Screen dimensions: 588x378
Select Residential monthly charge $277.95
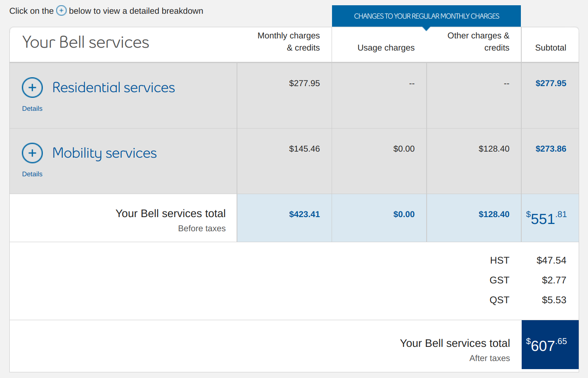point(305,83)
